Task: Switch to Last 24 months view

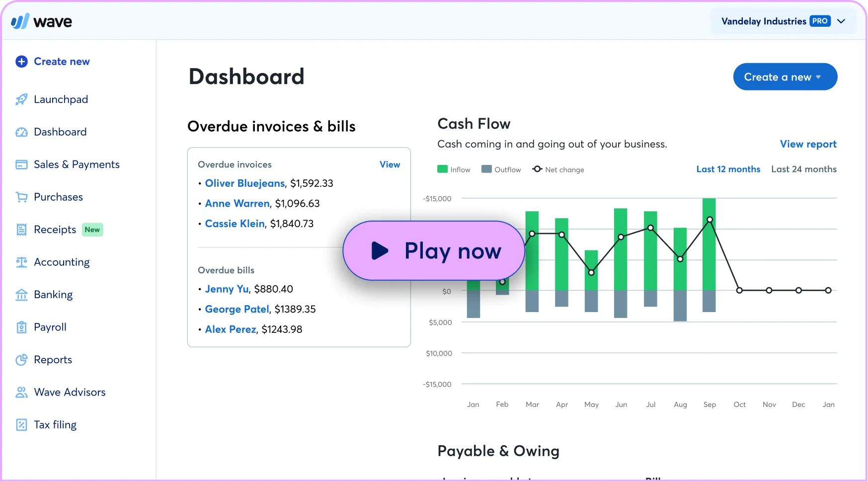Action: coord(804,169)
